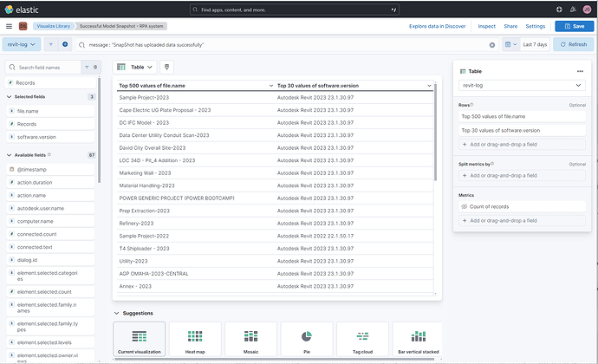Add the computer.name field
Image resolution: width=598 pixels, height=364 pixels.
pos(50,221)
